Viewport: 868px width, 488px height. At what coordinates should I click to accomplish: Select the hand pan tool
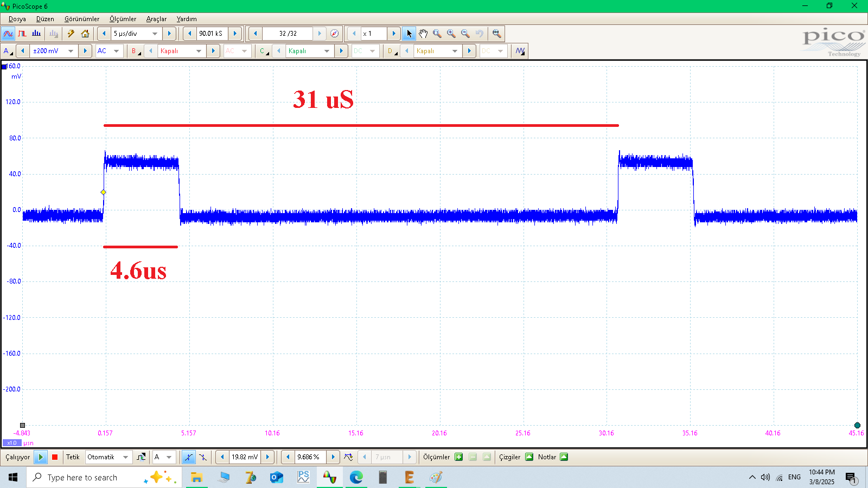(423, 34)
